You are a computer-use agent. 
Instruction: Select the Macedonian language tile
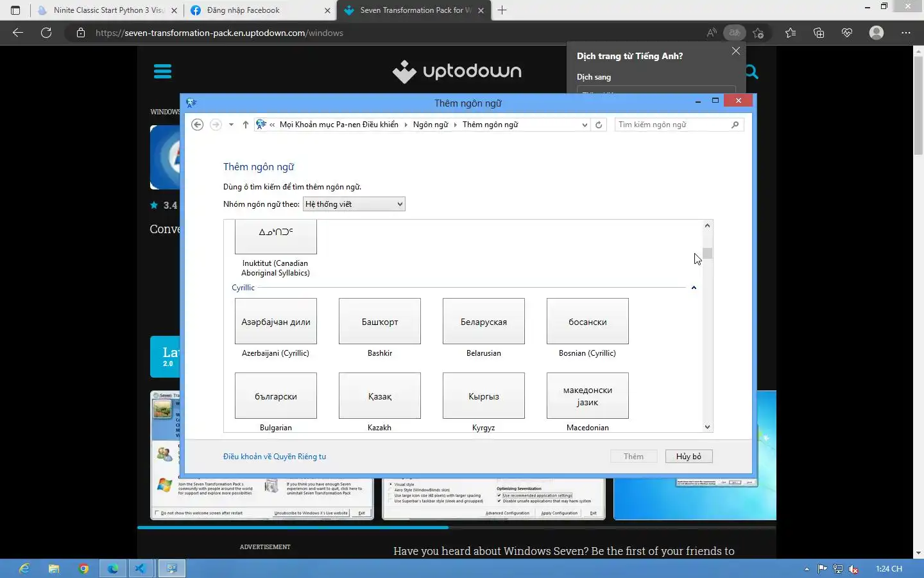(588, 402)
